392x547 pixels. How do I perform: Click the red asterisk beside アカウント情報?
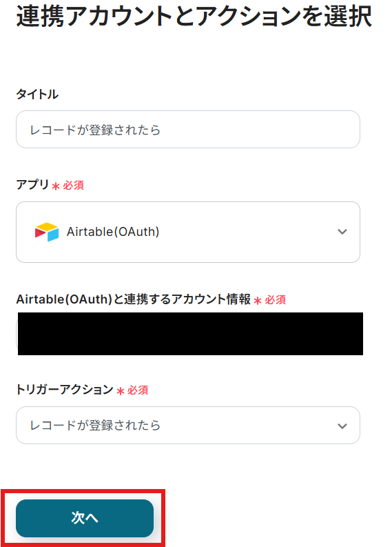coord(258,301)
